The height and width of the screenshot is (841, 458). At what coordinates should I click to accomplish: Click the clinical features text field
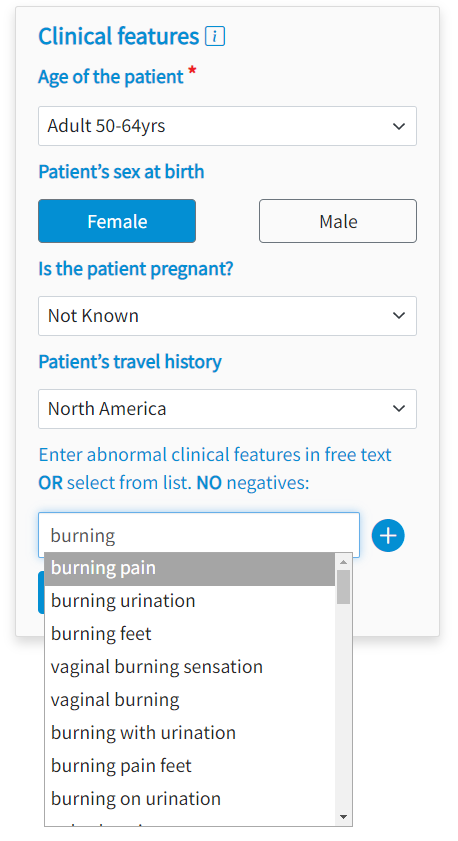[x=198, y=535]
